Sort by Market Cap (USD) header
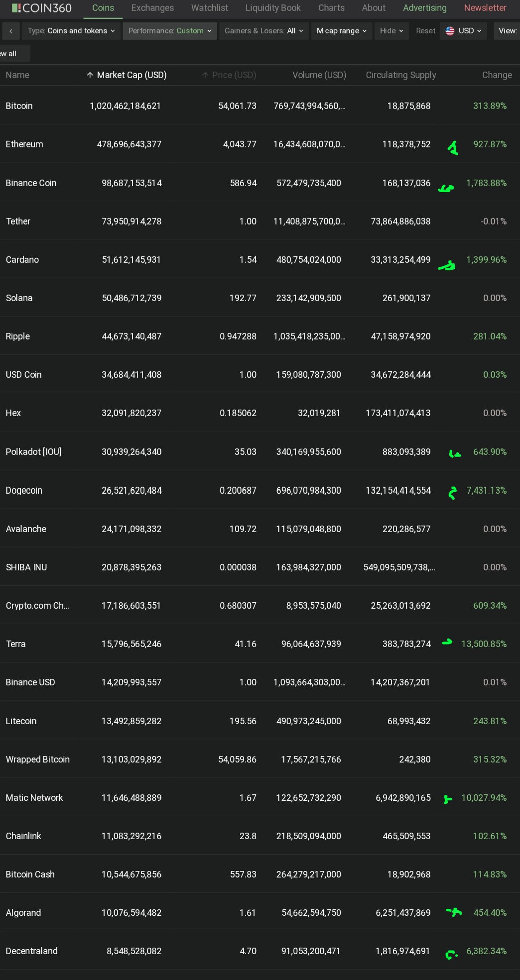The image size is (520, 980). (x=131, y=75)
